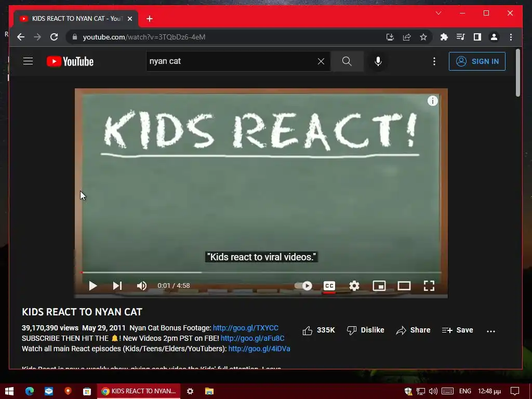Bookmark this tab star
This screenshot has height=399, width=532.
pos(423,37)
